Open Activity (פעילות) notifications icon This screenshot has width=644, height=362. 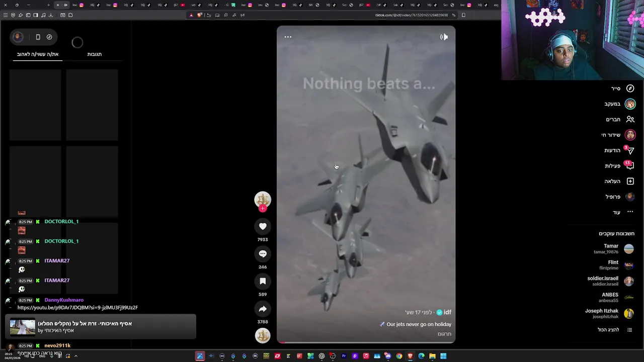click(x=630, y=166)
